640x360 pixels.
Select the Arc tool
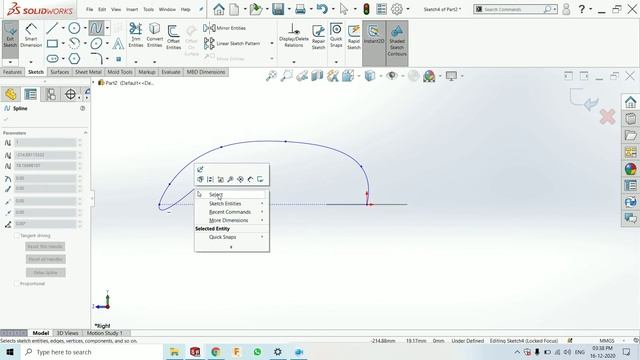click(74, 43)
